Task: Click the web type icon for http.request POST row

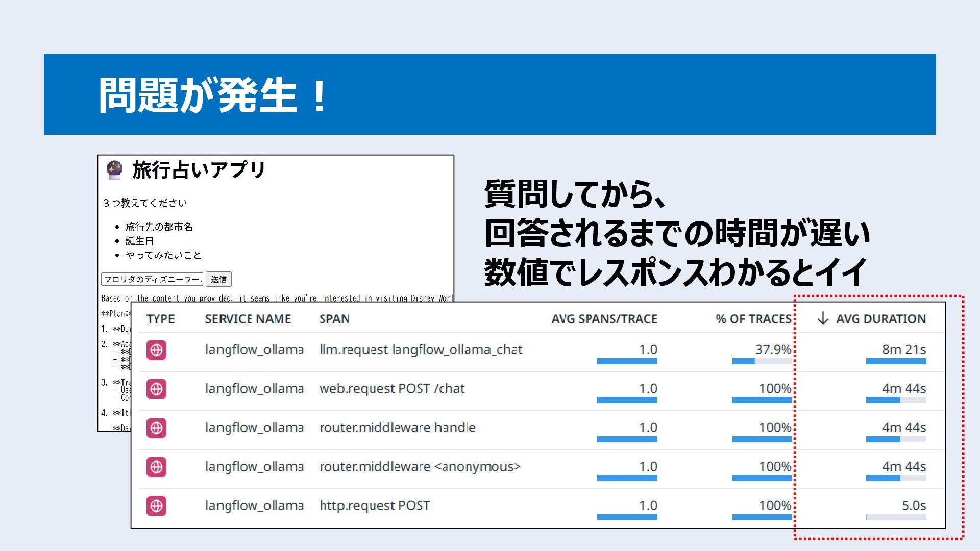Action: coord(156,506)
